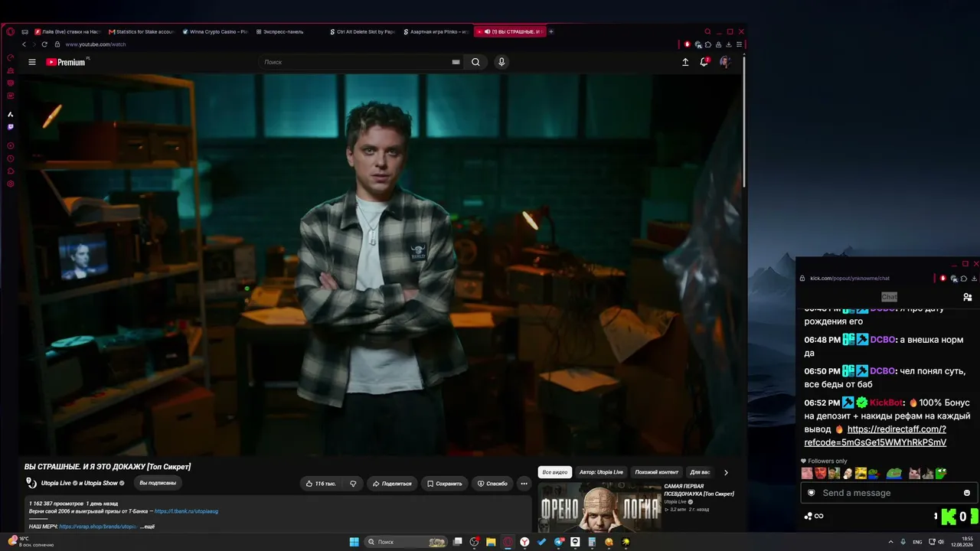Open the Twitch icon in Opera sidebar
Image resolution: width=980 pixels, height=551 pixels.
pyautogui.click(x=10, y=127)
